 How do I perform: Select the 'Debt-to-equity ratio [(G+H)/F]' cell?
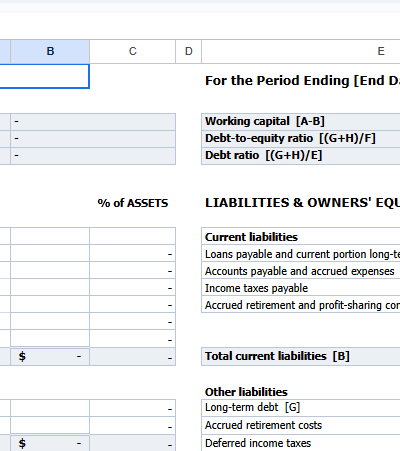(x=301, y=139)
